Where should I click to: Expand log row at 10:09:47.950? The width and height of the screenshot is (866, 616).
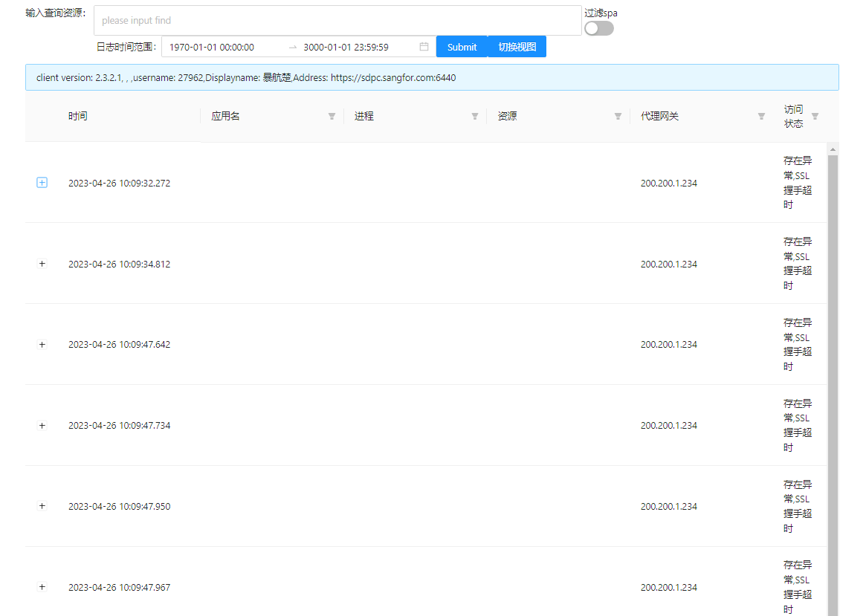(x=42, y=506)
